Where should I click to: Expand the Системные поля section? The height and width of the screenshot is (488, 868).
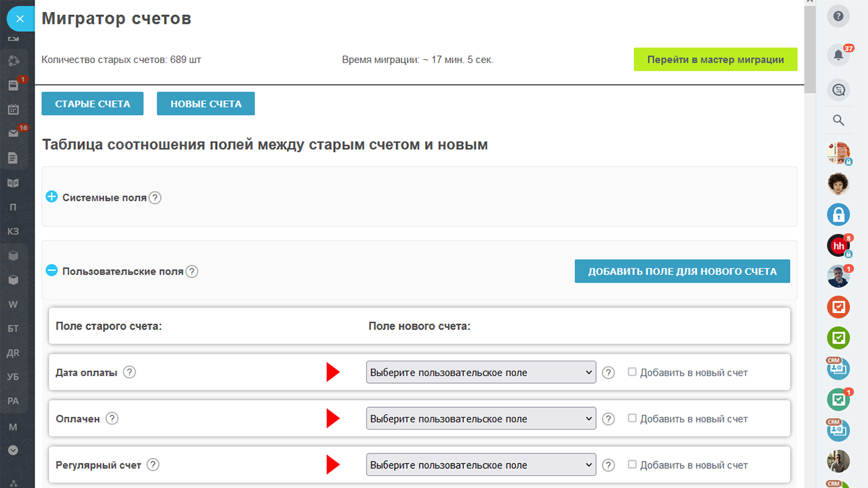52,197
